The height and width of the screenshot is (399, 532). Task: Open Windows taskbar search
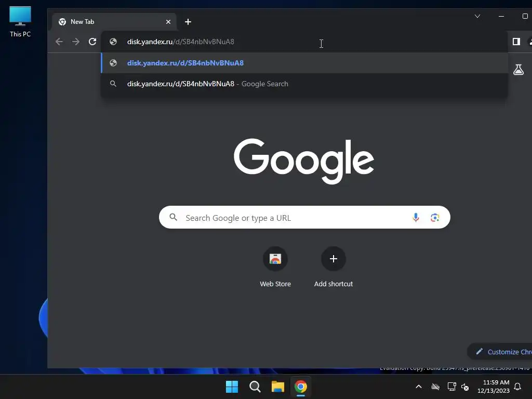(255, 387)
